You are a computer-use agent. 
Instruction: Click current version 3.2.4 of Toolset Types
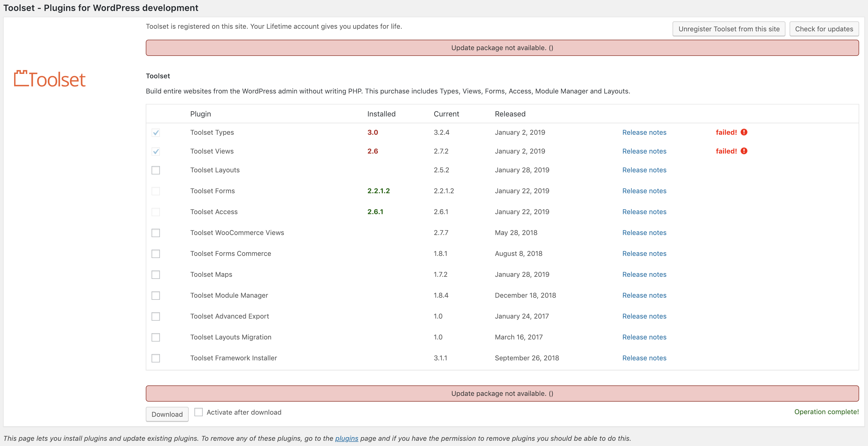[x=441, y=132]
